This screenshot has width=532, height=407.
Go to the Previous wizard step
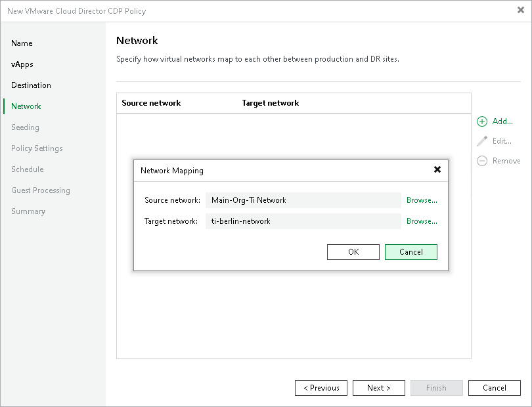321,388
